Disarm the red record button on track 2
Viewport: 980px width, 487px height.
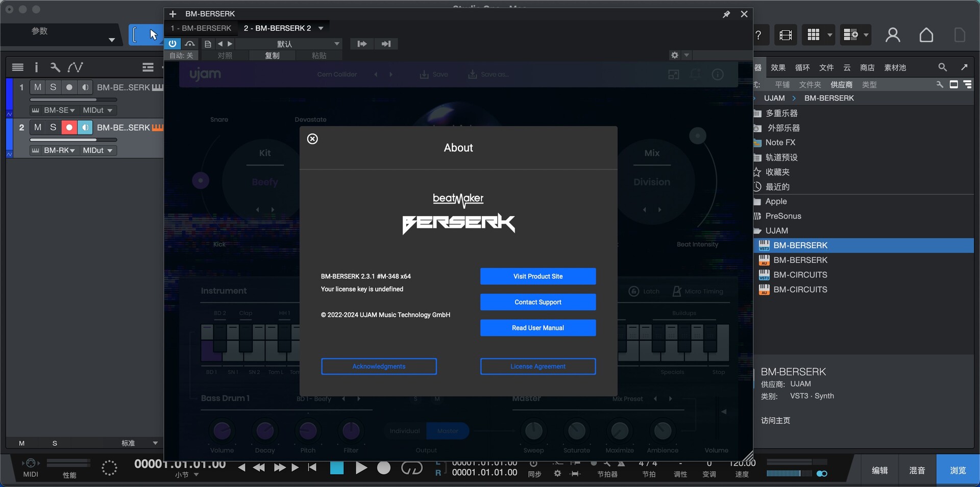69,127
